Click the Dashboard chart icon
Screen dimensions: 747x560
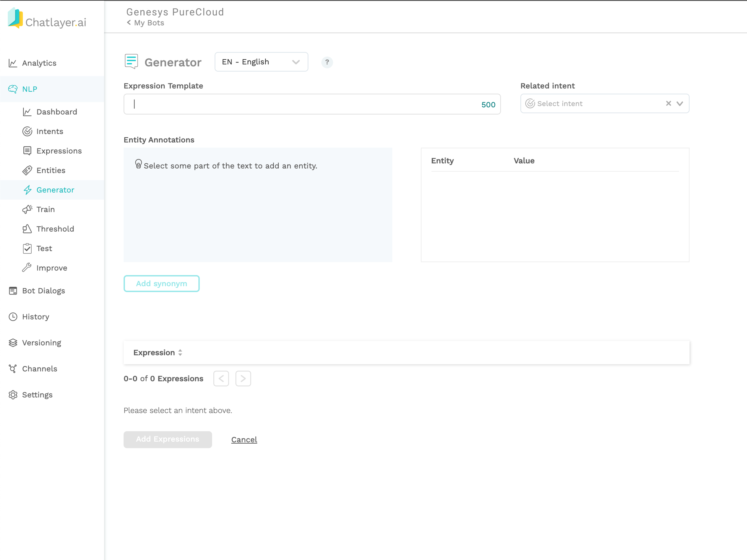click(x=27, y=112)
